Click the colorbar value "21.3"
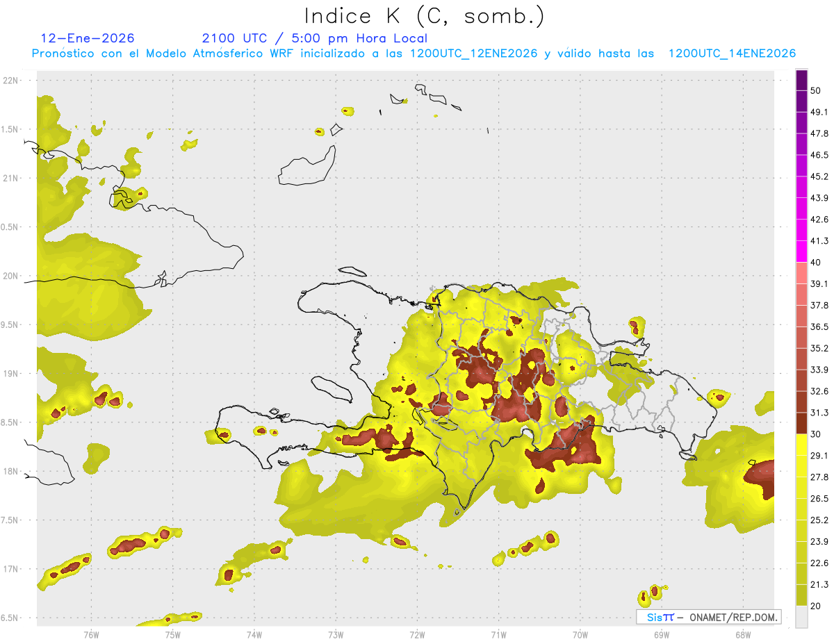This screenshot has height=644, width=834. (x=820, y=584)
